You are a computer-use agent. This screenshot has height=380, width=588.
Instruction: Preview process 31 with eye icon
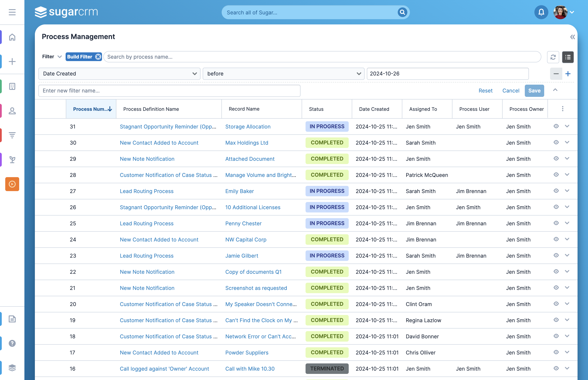556,126
